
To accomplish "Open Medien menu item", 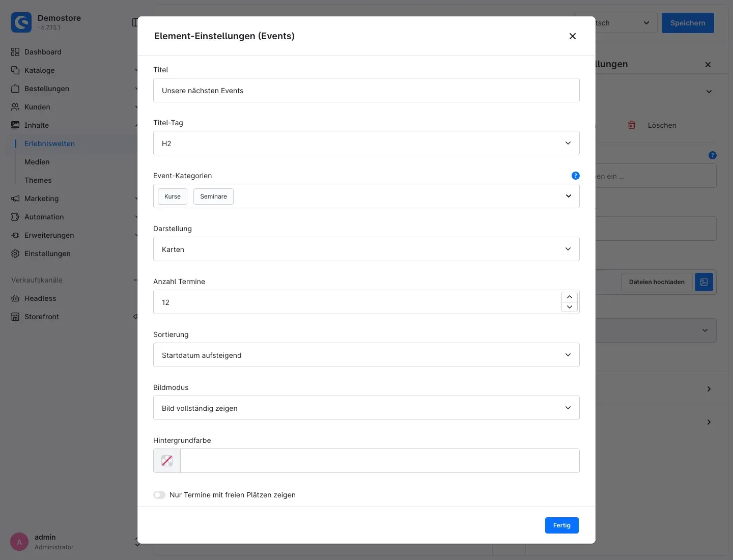I will 37,162.
